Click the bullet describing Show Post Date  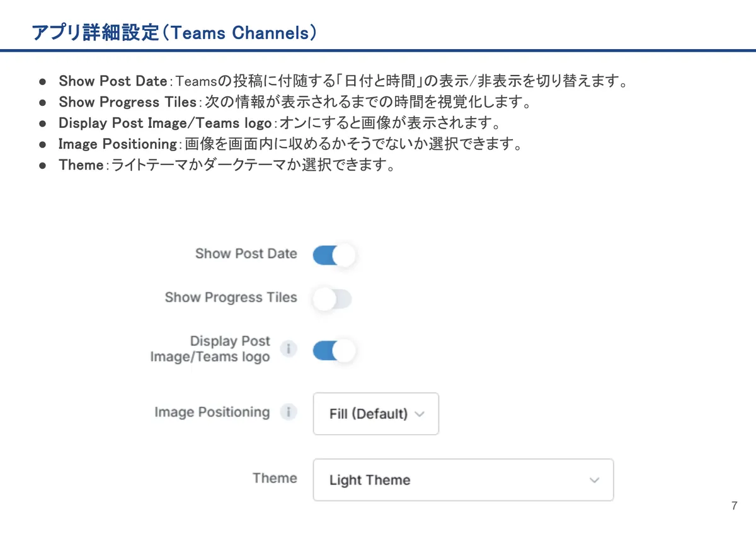[x=343, y=81]
